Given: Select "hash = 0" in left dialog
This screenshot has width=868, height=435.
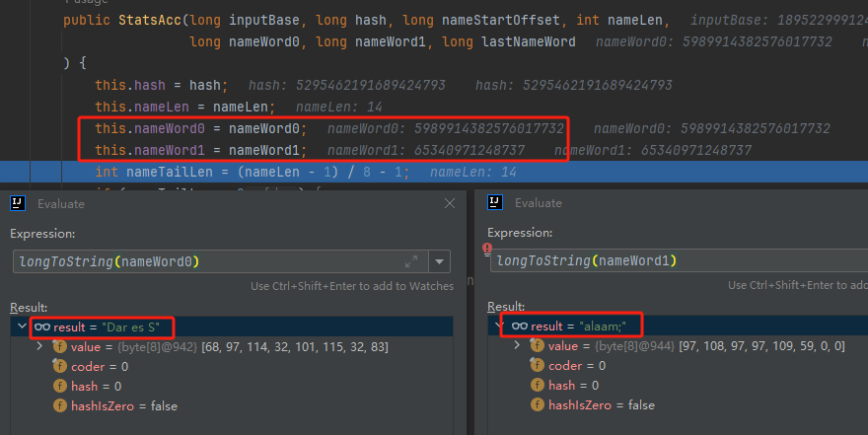Looking at the screenshot, I should point(97,387).
